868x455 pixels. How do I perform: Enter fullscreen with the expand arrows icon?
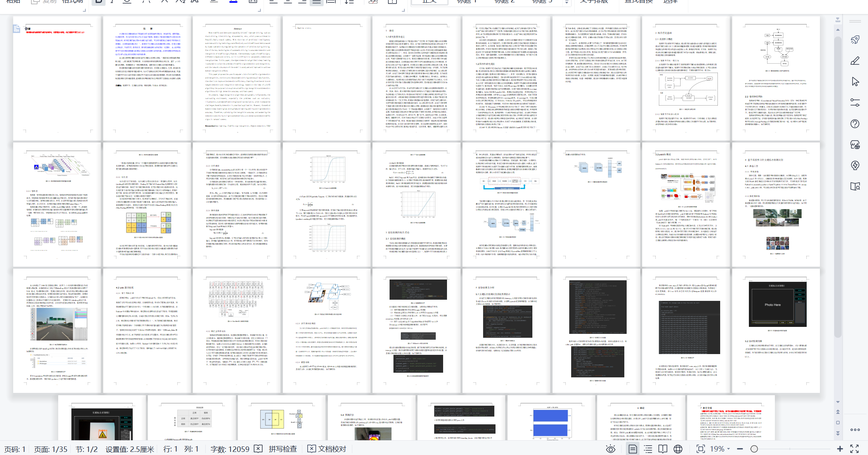point(854,449)
